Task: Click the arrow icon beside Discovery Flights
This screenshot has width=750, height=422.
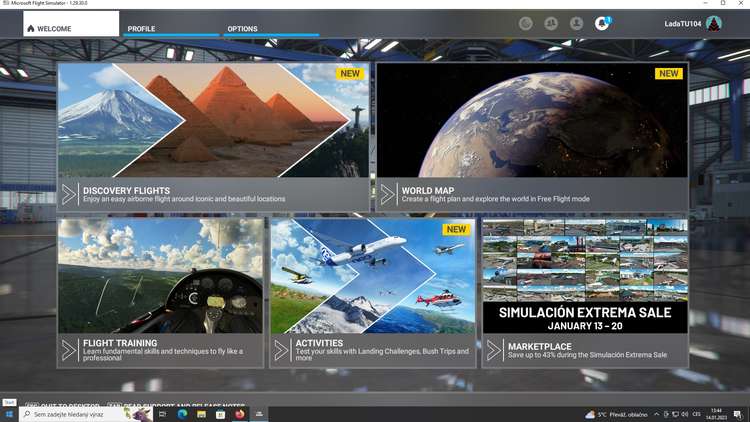Action: coord(70,194)
